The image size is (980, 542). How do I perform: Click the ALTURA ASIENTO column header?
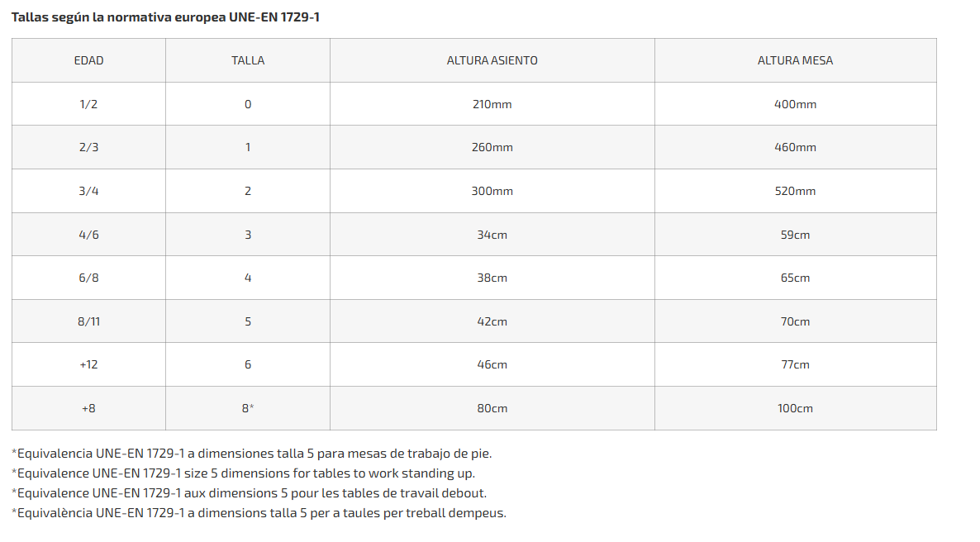[x=492, y=60]
